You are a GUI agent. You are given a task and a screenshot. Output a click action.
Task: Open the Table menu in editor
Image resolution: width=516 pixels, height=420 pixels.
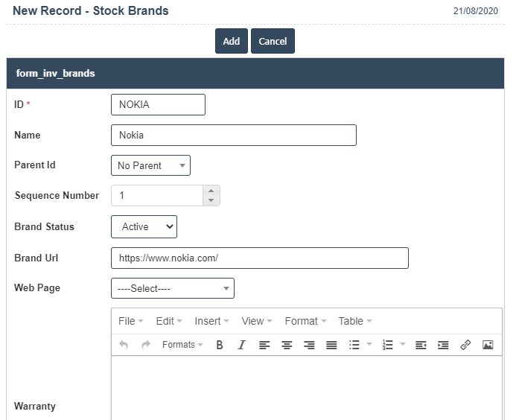(354, 321)
